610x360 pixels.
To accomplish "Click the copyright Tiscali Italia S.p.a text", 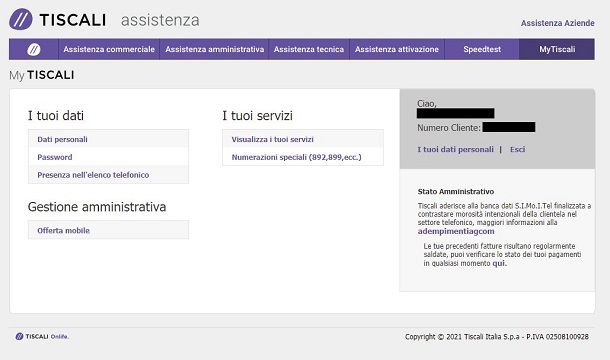I will (x=497, y=337).
